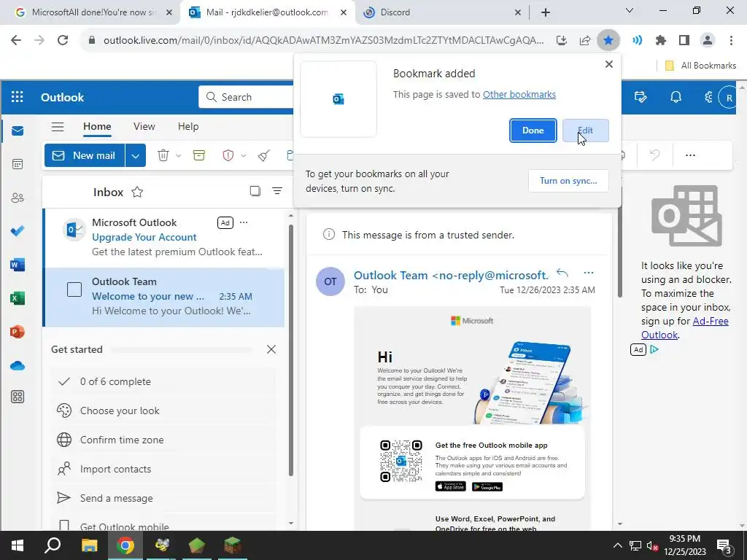Dismiss the Get started panel
This screenshot has width=747, height=560.
pos(271,349)
